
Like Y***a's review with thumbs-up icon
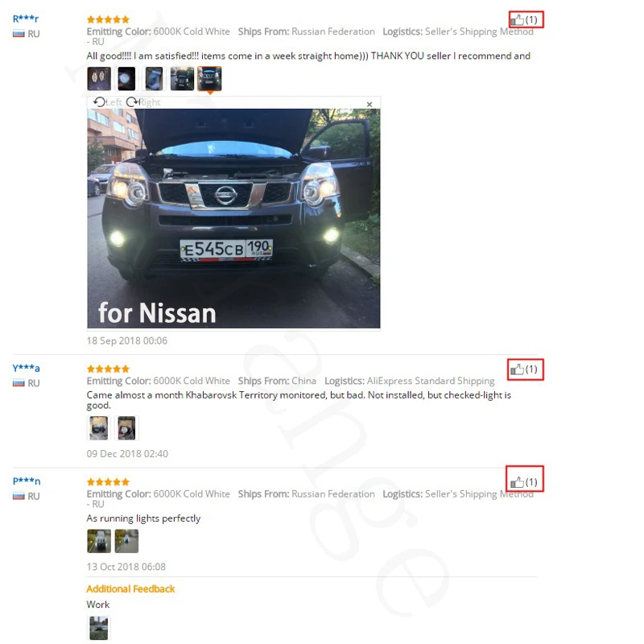517,369
